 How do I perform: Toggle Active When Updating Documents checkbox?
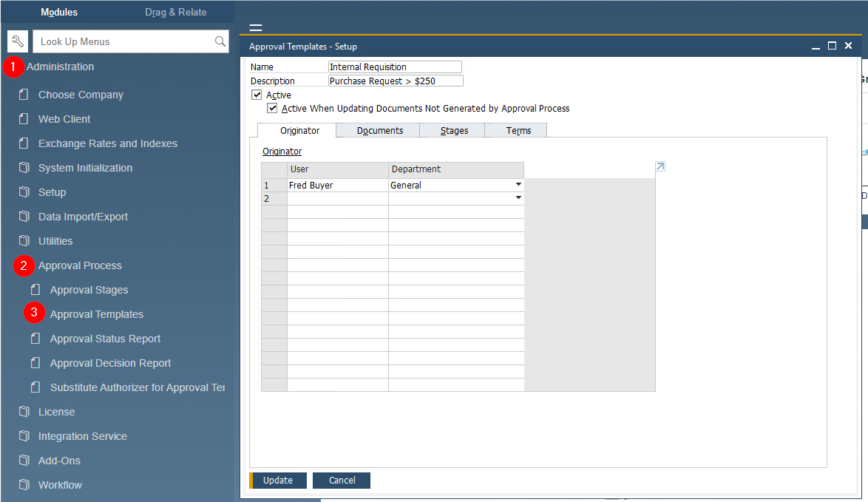(272, 108)
